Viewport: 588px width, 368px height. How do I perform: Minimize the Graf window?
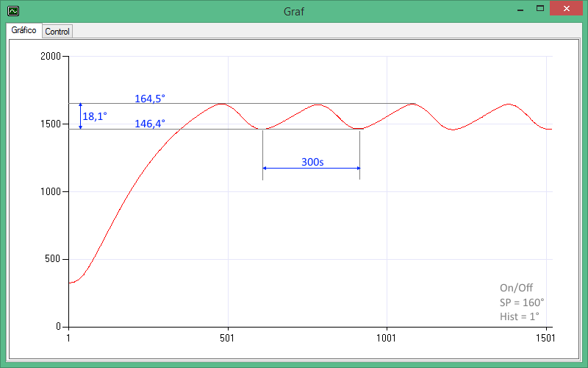point(519,10)
